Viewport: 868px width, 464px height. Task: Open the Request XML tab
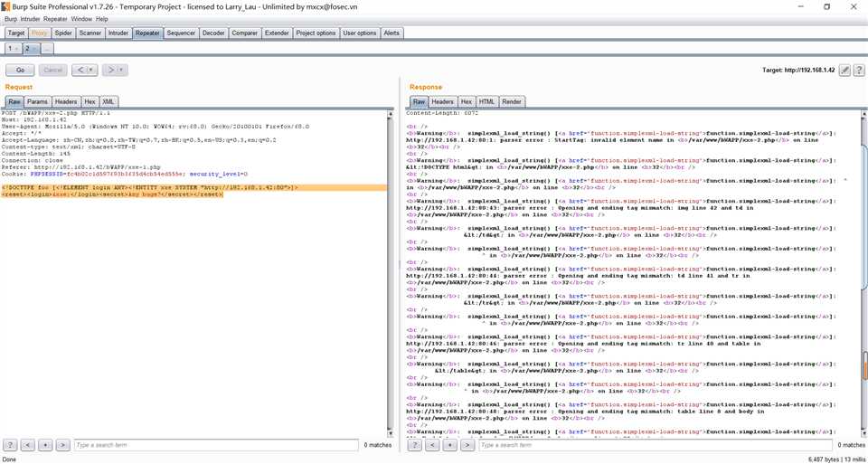coord(108,102)
